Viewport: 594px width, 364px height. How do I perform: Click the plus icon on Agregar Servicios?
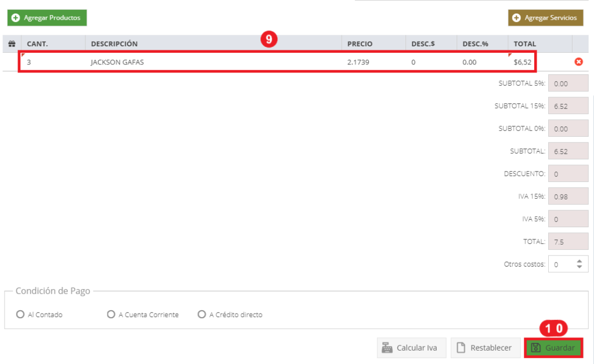516,18
